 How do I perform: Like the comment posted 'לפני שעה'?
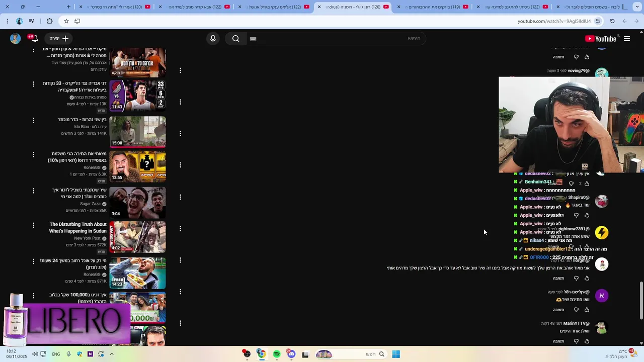(x=587, y=310)
